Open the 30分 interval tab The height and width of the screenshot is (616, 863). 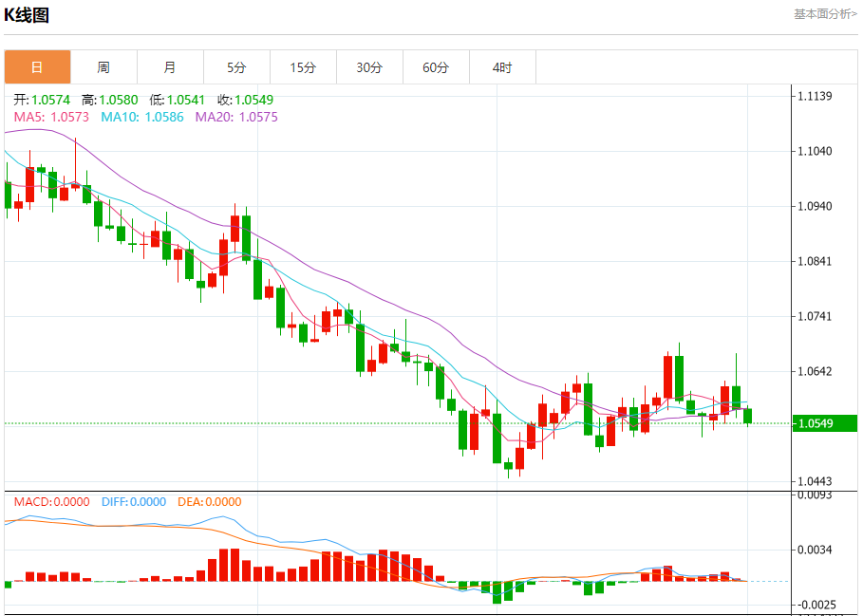370,67
